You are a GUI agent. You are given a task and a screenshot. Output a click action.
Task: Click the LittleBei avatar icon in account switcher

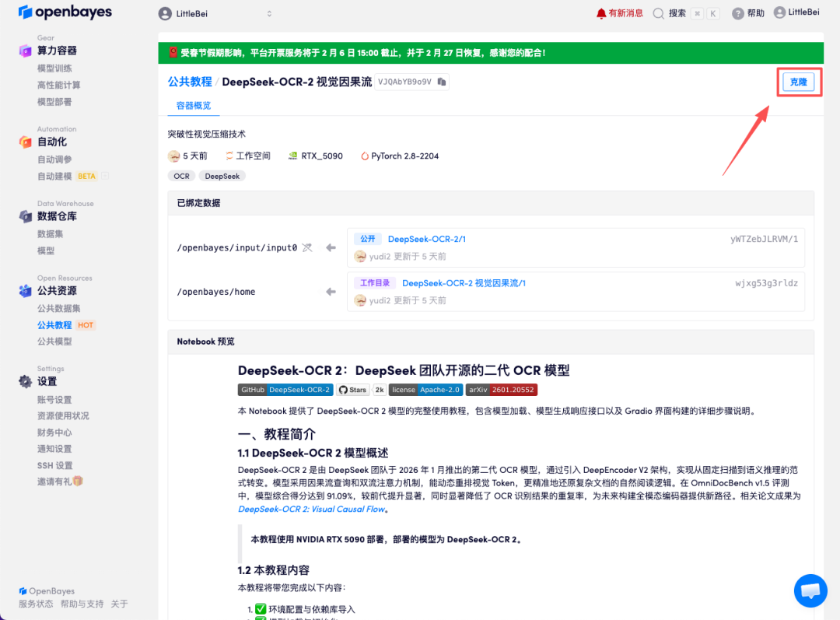point(165,14)
